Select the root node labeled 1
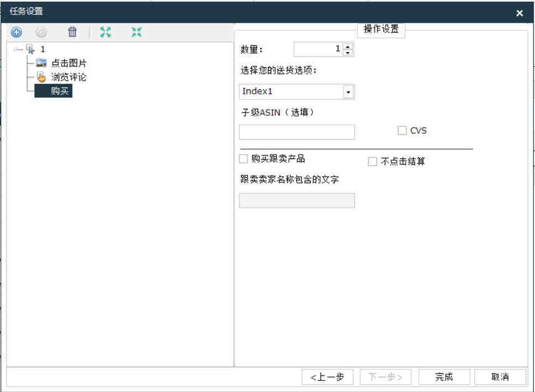 (x=43, y=49)
